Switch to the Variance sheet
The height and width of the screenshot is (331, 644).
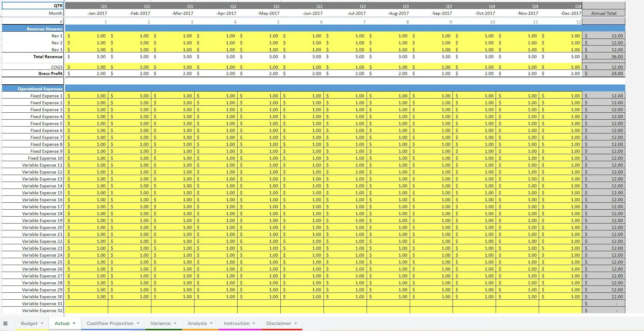point(161,323)
